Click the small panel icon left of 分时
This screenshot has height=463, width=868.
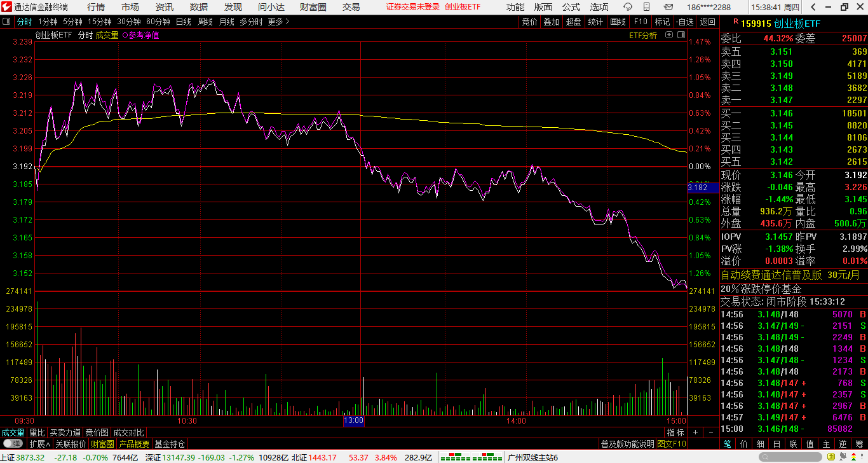click(6, 22)
